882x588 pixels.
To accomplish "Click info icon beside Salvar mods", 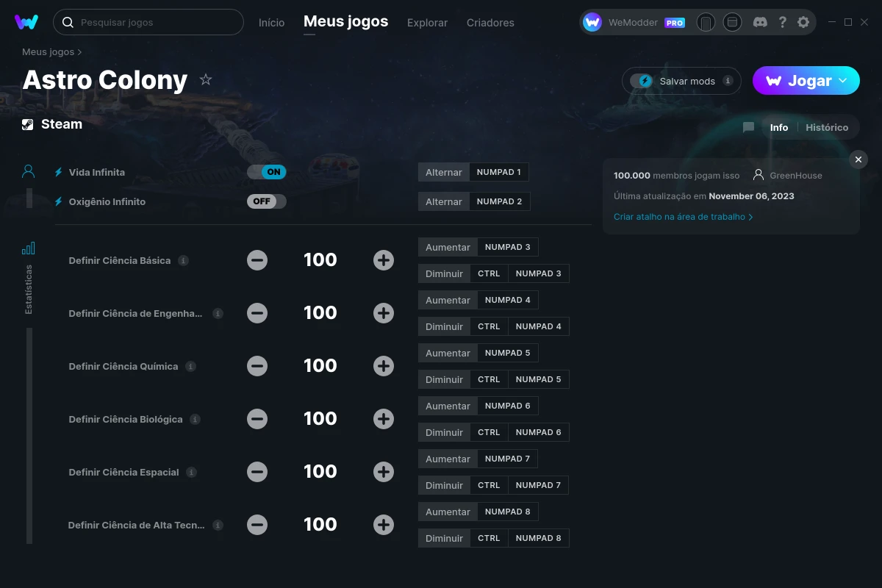I will click(x=728, y=81).
